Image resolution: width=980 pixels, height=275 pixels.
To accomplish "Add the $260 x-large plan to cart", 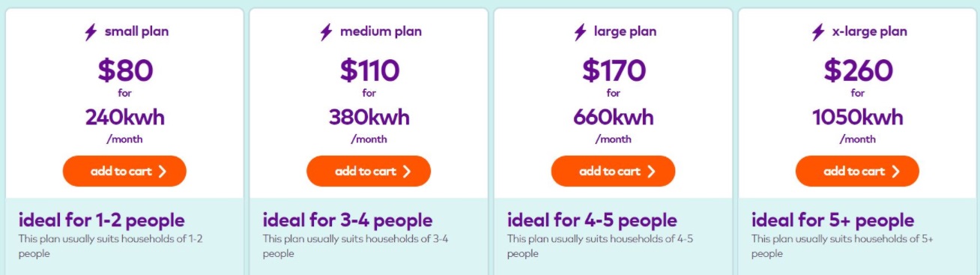I will coord(857,171).
